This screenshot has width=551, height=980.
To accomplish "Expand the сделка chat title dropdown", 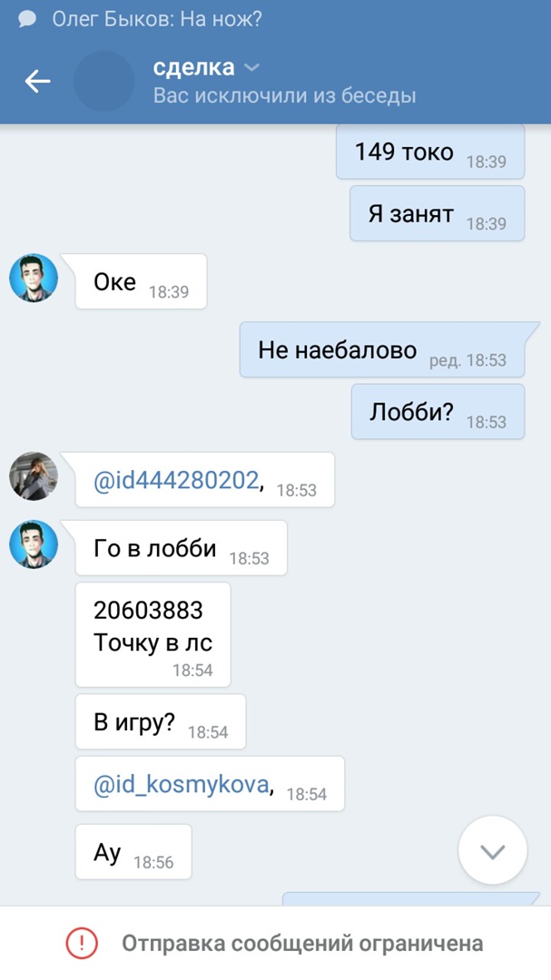I will (x=251, y=67).
